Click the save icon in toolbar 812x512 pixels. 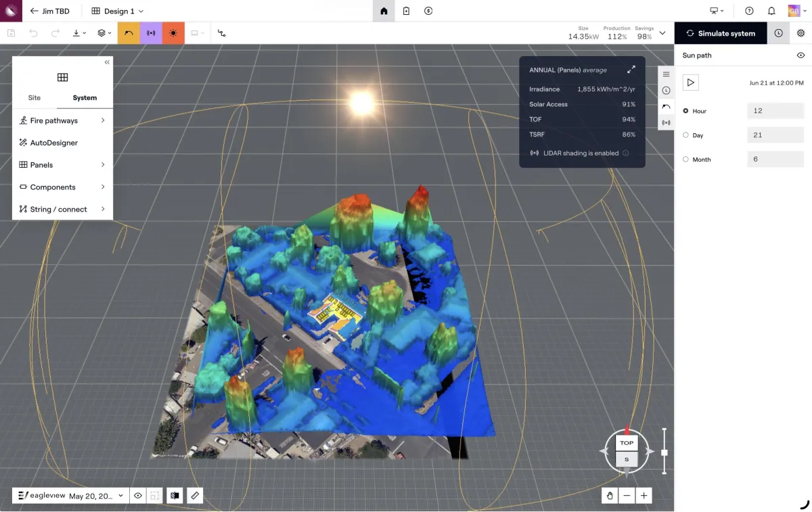click(x=11, y=33)
